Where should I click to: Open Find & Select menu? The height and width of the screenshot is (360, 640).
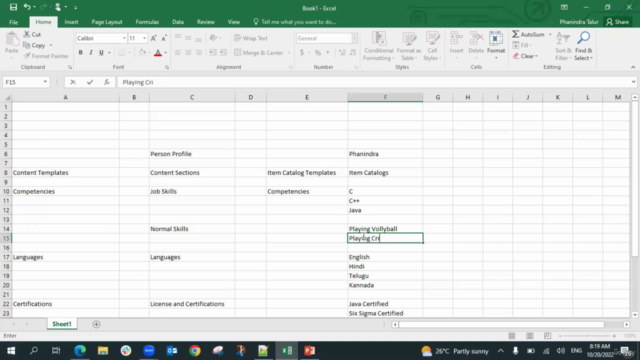tap(584, 46)
